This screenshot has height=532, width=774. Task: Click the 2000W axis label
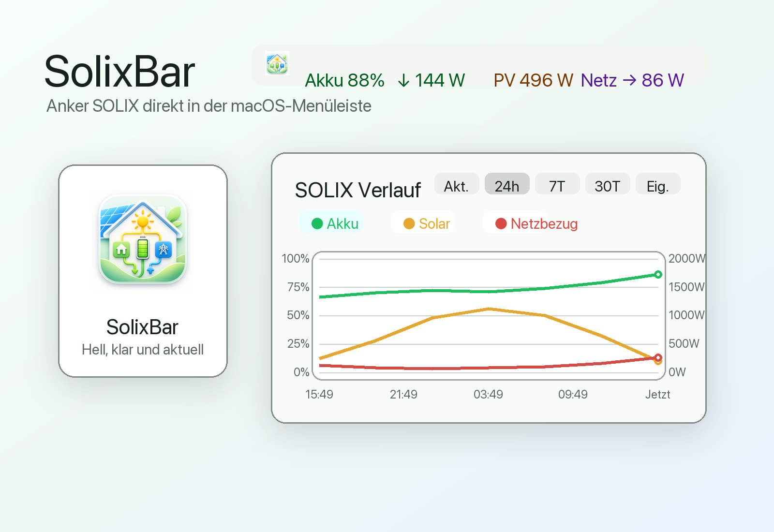coord(687,258)
